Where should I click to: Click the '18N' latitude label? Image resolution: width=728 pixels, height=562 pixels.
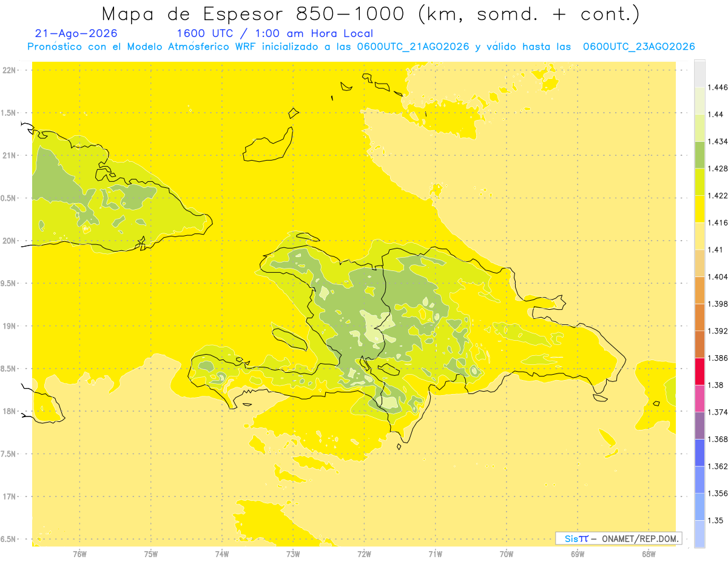point(9,412)
